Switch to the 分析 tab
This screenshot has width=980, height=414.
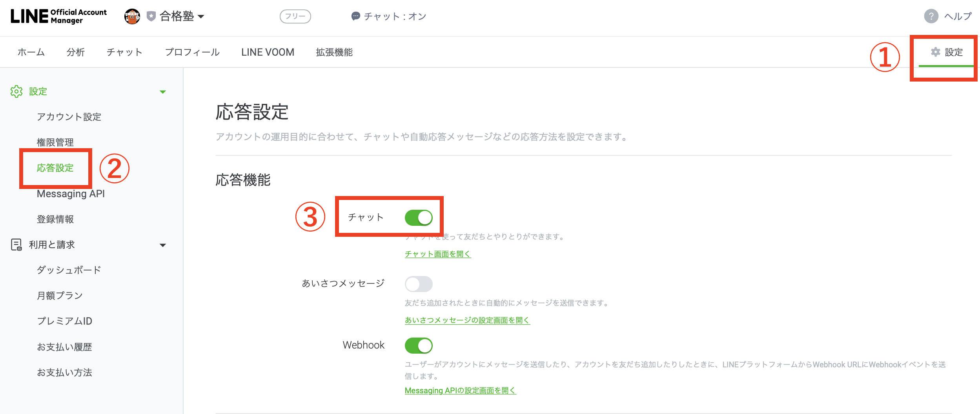[x=75, y=52]
